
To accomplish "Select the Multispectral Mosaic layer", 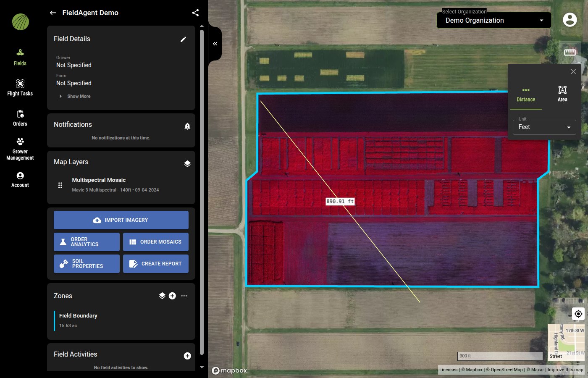I will pos(121,185).
